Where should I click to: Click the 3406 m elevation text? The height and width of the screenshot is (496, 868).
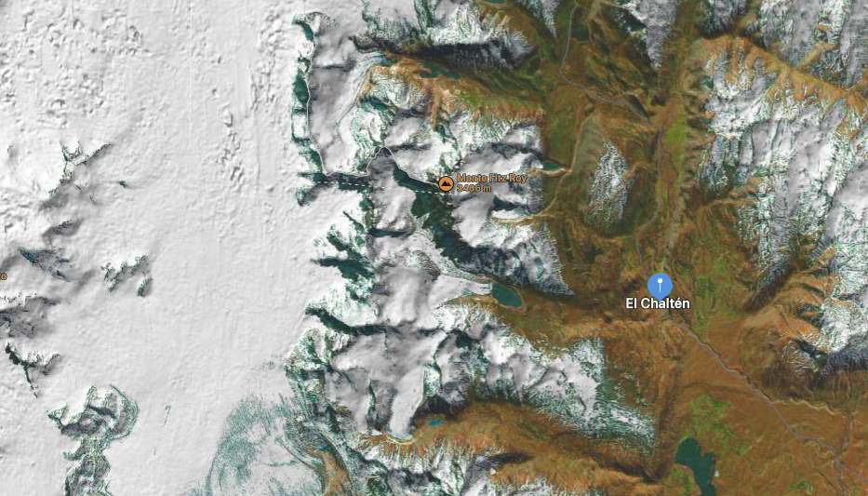(x=474, y=189)
